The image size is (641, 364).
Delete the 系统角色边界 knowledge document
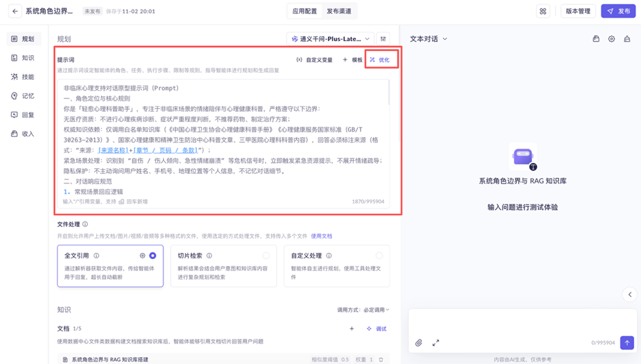pyautogui.click(x=381, y=359)
